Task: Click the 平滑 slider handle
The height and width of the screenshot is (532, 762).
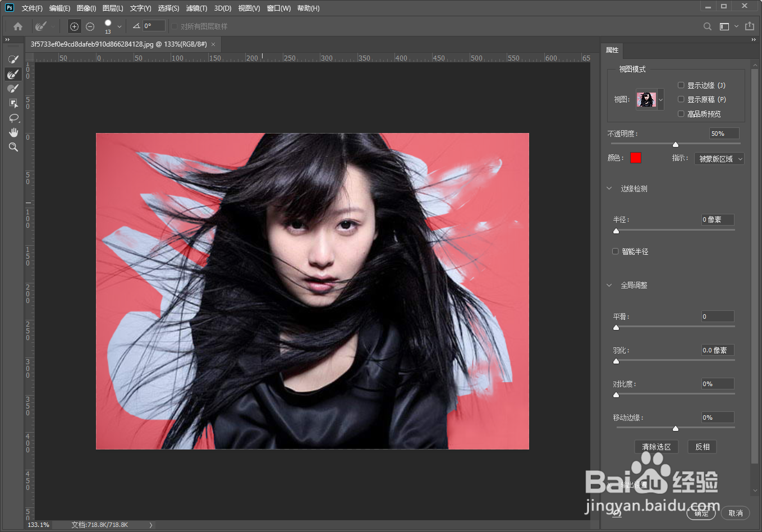Action: point(616,328)
